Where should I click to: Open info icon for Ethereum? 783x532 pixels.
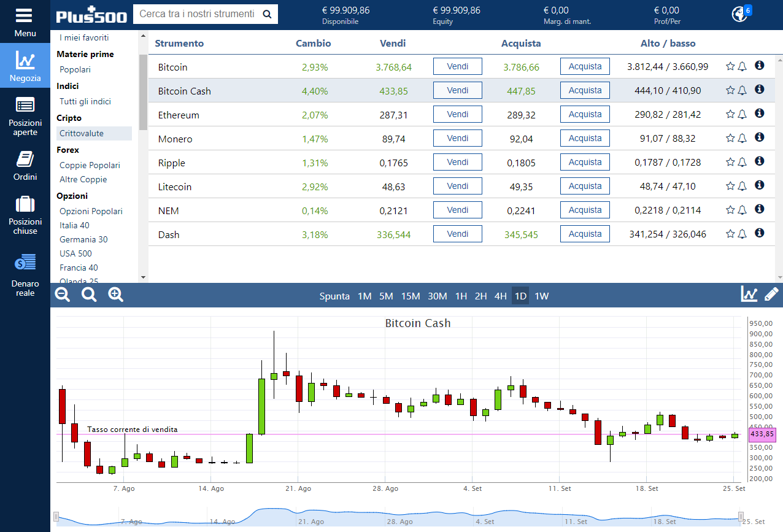759,114
